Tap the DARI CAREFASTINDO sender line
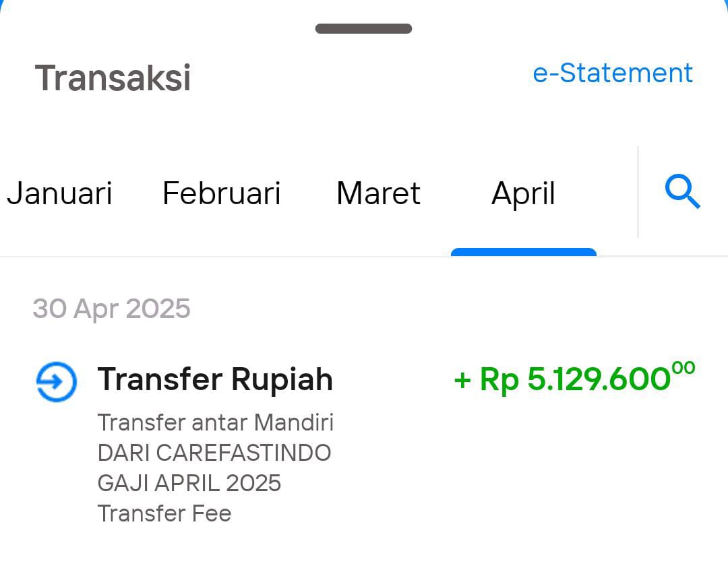 click(x=214, y=453)
